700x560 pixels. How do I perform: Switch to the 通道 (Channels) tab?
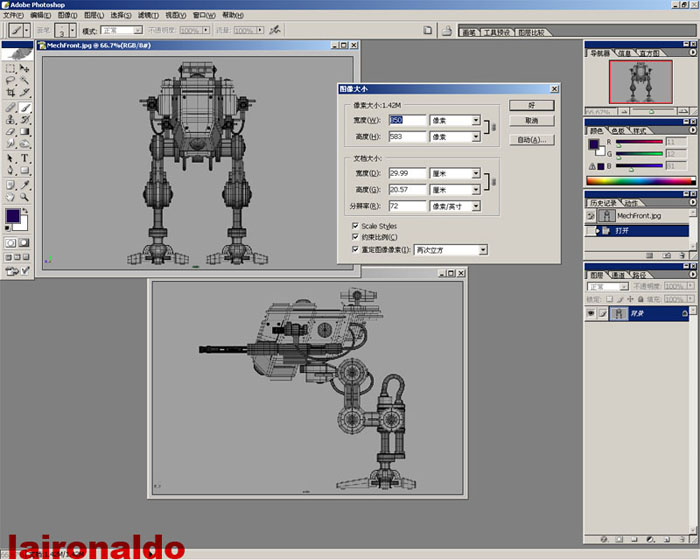[x=616, y=274]
